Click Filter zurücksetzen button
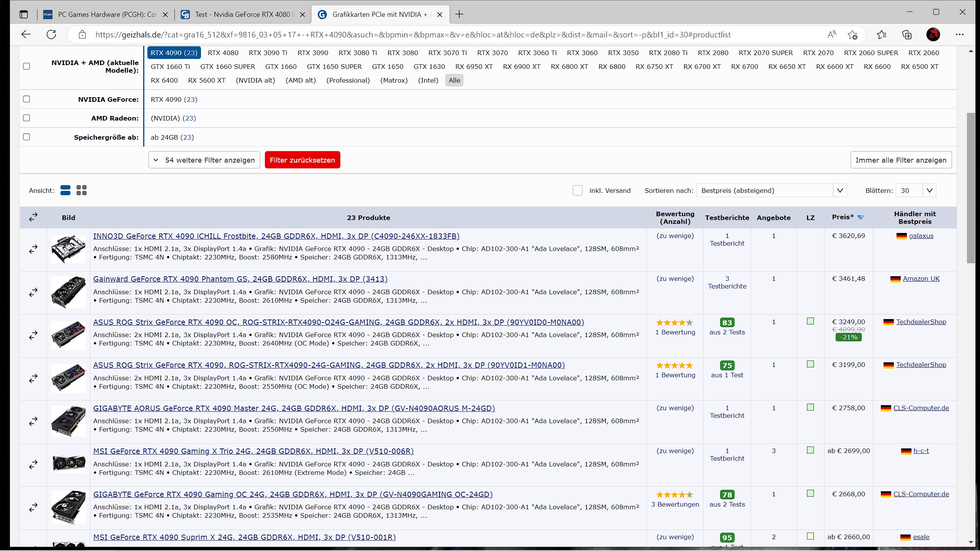The width and height of the screenshot is (980, 551). pyautogui.click(x=302, y=160)
